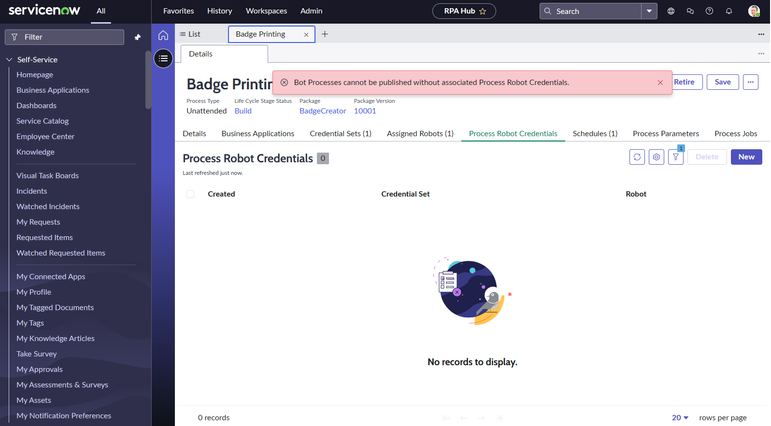This screenshot has width=771, height=426.
Task: Collapse the Self-Service navigation section
Action: pos(9,60)
